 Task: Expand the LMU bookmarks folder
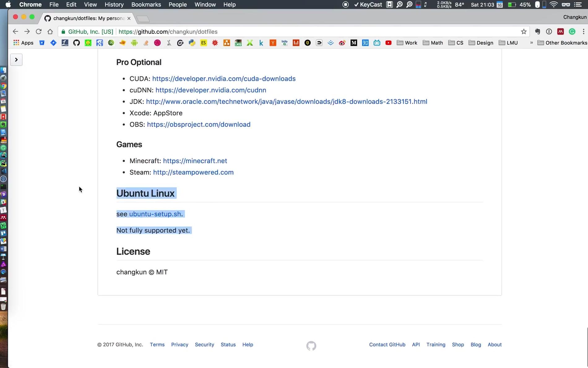508,43
